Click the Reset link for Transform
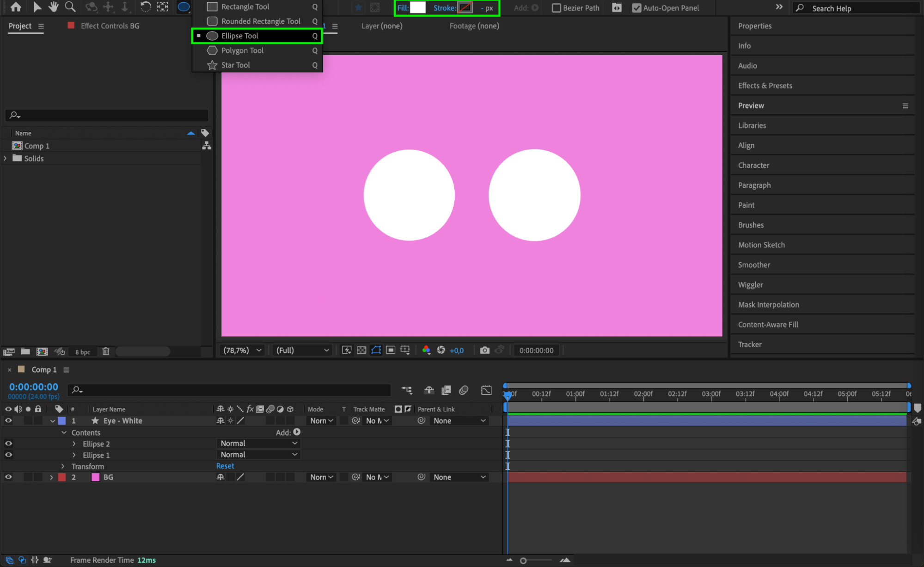Screen dimensions: 924x567 pyautogui.click(x=225, y=466)
